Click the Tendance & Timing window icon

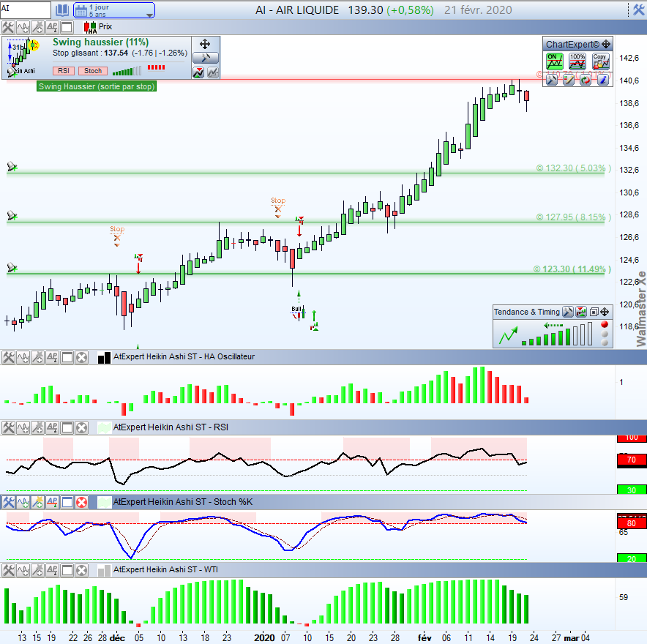tap(594, 312)
